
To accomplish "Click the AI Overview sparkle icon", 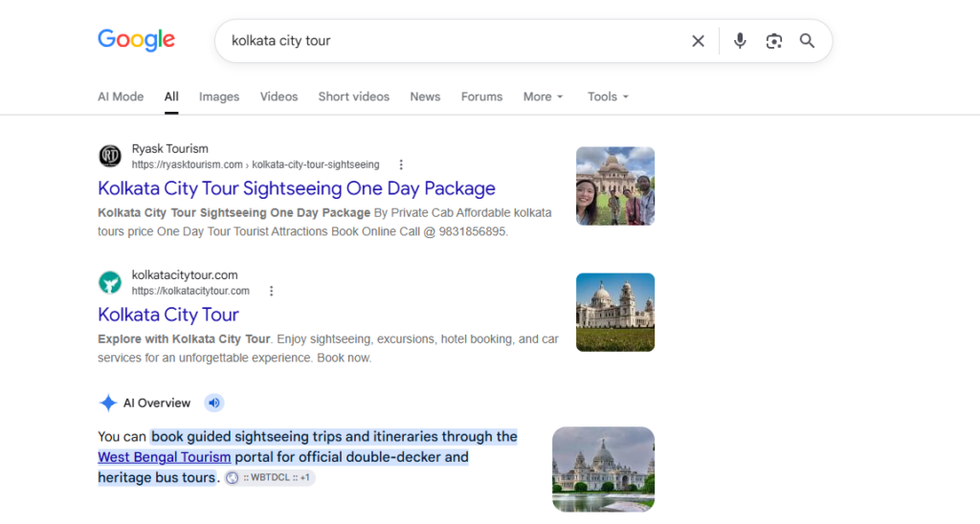I will pos(108,403).
